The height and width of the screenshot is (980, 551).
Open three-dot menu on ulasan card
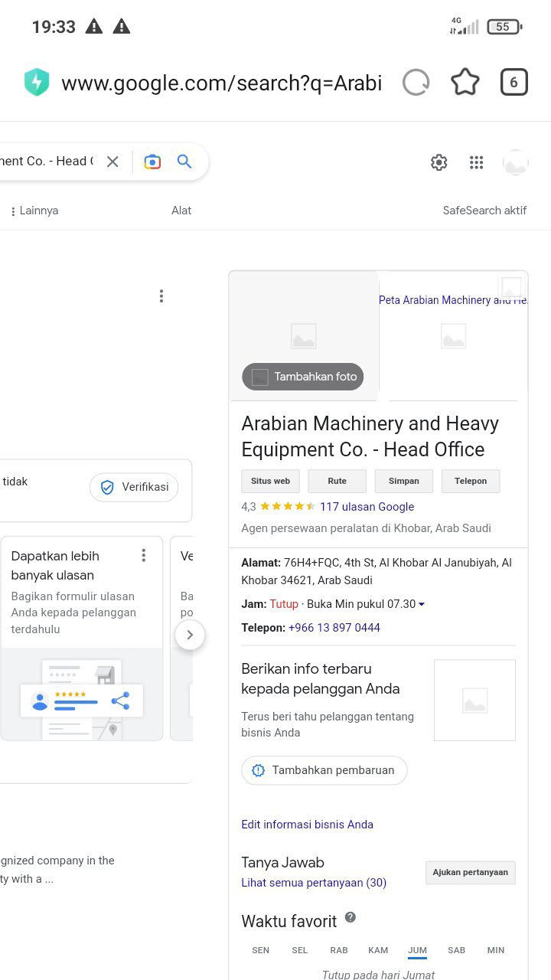[x=143, y=556]
